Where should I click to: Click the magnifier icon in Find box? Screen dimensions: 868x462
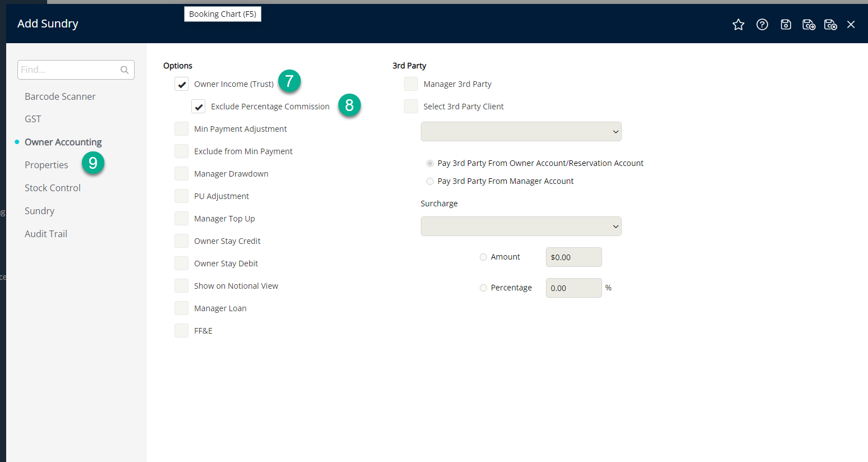[x=125, y=70]
